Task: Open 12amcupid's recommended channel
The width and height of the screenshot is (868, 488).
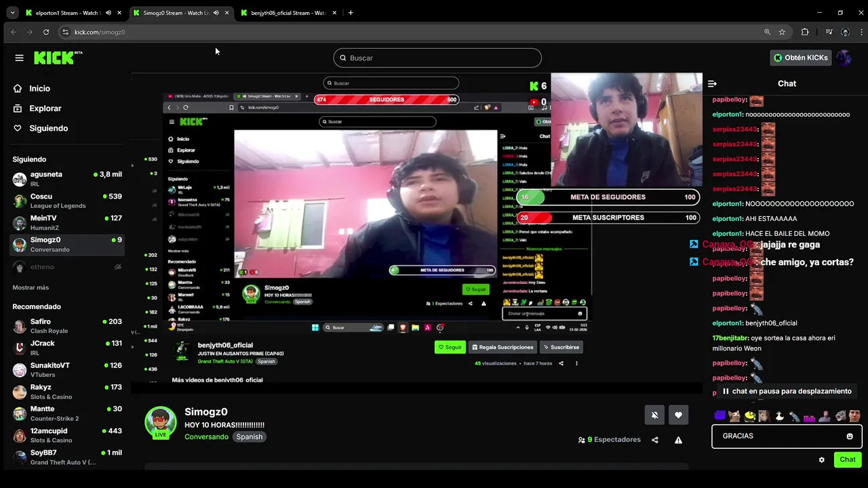Action: point(66,435)
